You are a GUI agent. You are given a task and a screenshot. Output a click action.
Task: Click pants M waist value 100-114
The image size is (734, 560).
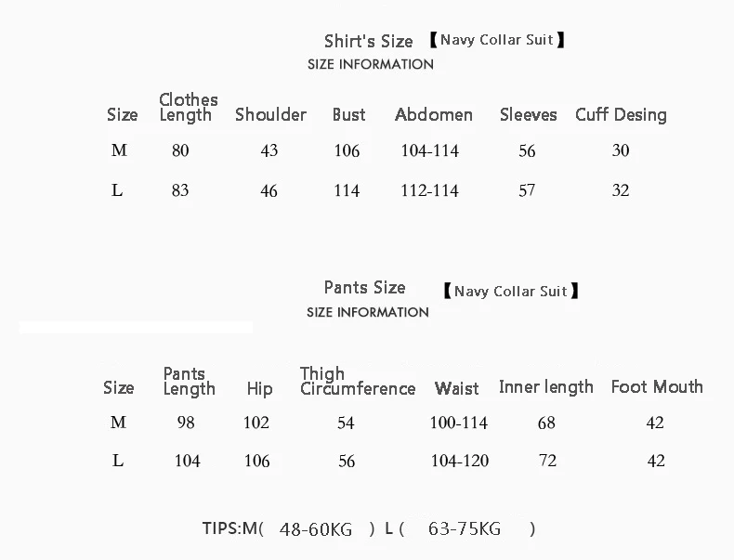tap(459, 423)
